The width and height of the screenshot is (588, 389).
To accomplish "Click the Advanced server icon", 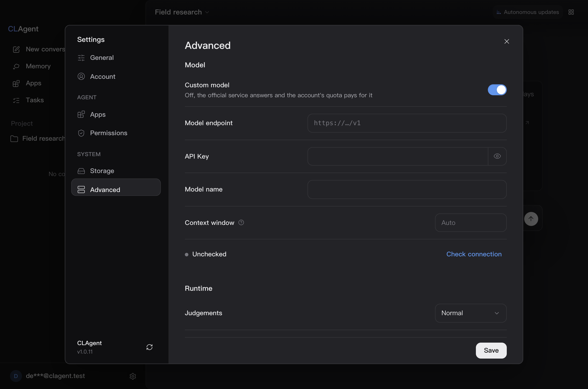I will [81, 190].
